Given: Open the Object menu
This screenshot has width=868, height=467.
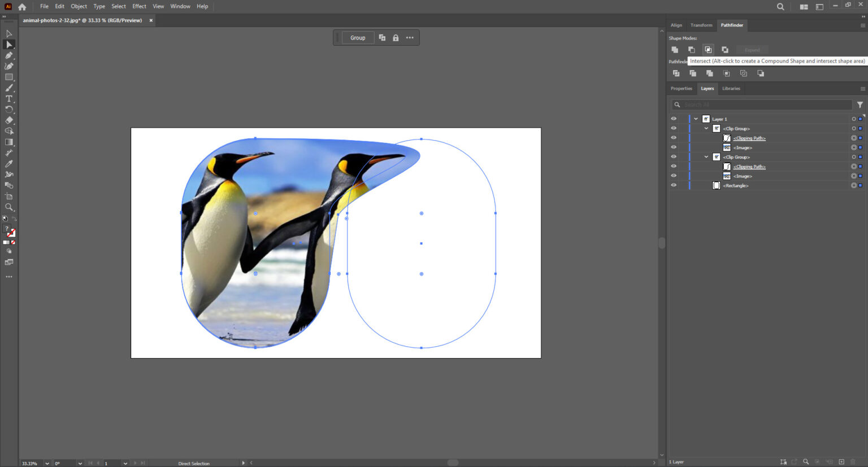Looking at the screenshot, I should coord(79,6).
